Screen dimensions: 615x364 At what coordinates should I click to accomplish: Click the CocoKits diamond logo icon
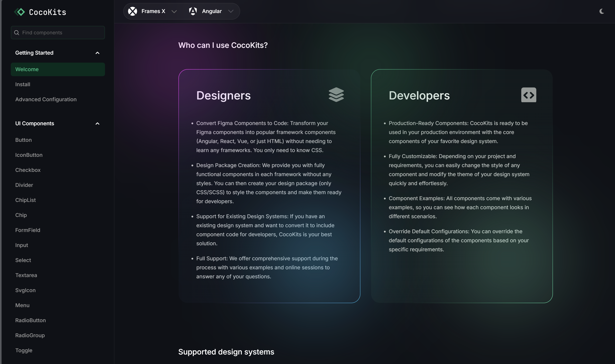click(20, 12)
